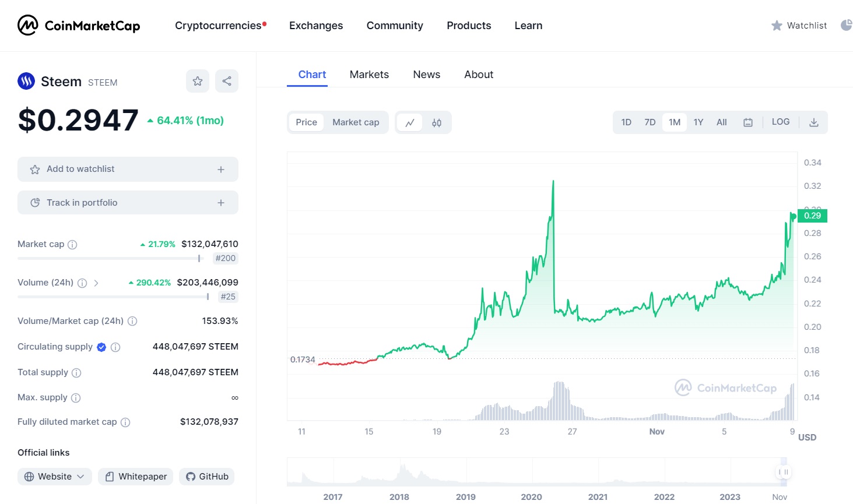Image resolution: width=853 pixels, height=504 pixels.
Task: Set chart range to 1Y
Action: pyautogui.click(x=698, y=122)
